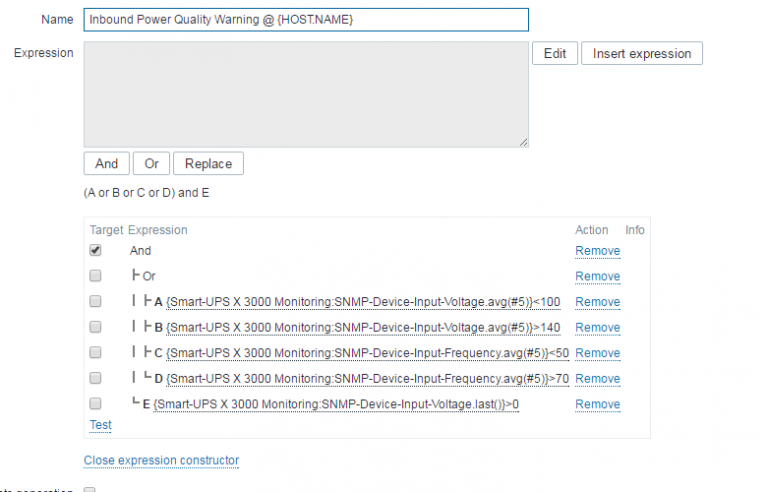Uncheck the And row target checkbox
Screen dimensions: 768x492
point(96,250)
